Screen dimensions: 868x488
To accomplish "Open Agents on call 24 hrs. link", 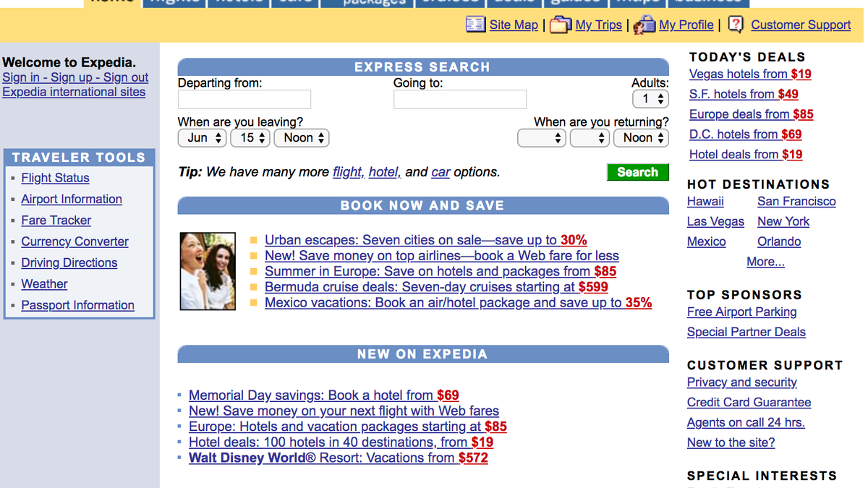I will click(746, 423).
